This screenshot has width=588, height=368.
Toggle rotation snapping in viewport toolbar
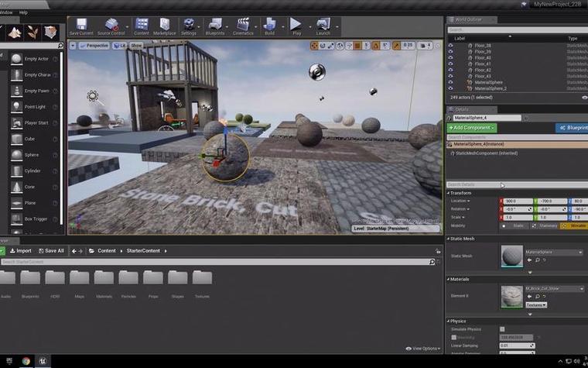(377, 46)
